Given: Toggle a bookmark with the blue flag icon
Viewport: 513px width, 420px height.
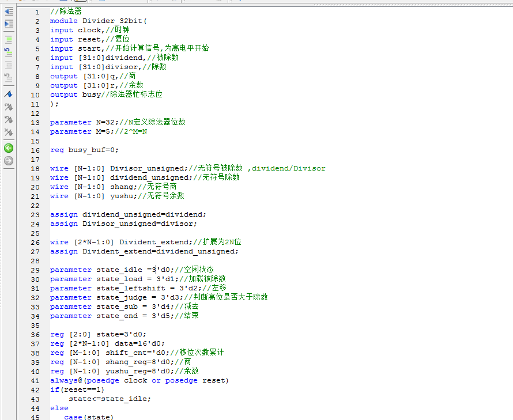Looking at the screenshot, I should (x=9, y=94).
